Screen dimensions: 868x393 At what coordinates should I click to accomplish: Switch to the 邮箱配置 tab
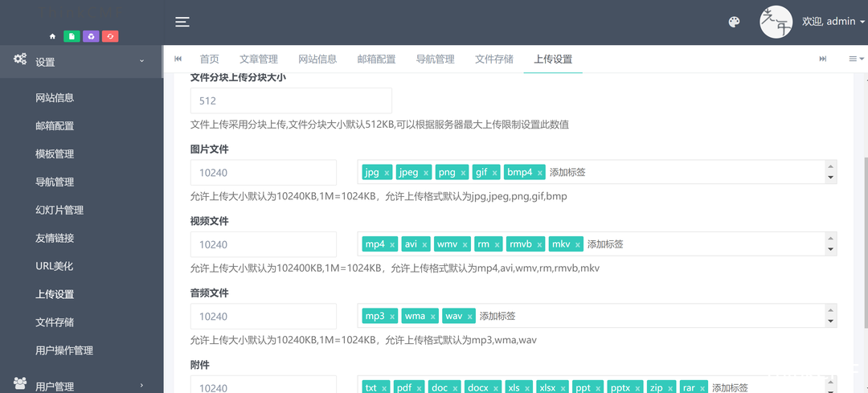pyautogui.click(x=376, y=59)
